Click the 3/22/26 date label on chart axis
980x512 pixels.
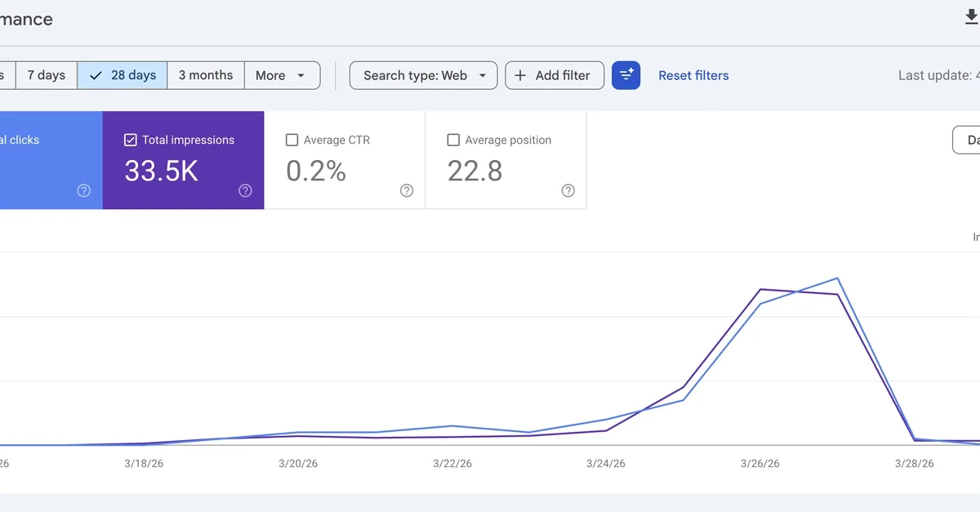point(452,464)
